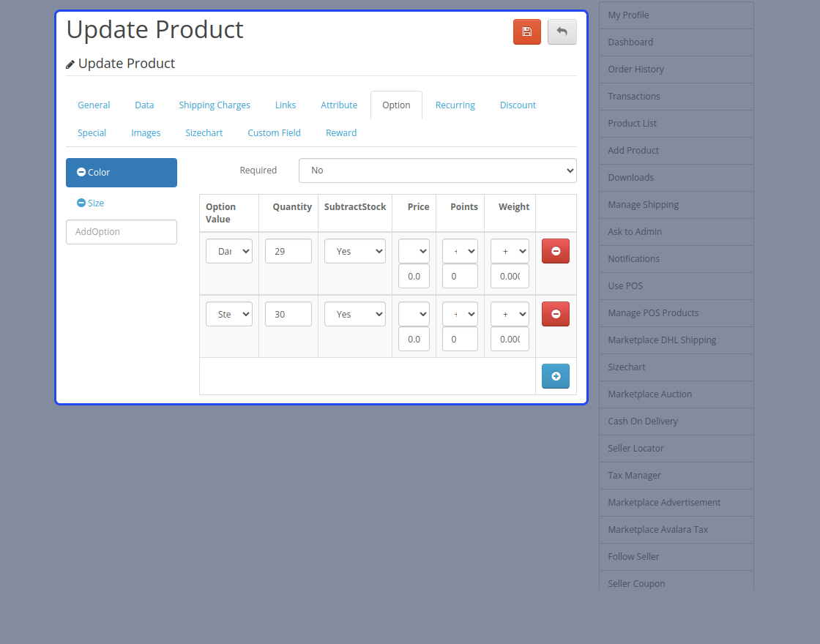Image resolution: width=820 pixels, height=644 pixels.
Task: Remove the Steel color option row
Action: [x=556, y=314]
